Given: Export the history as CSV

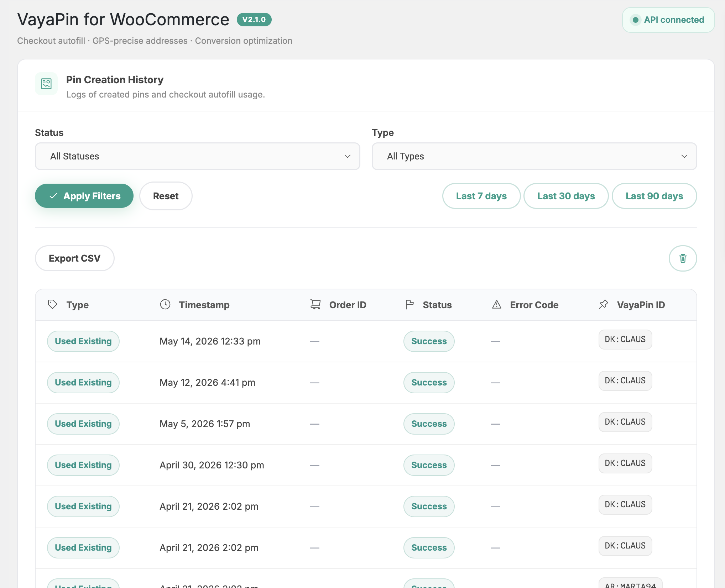Looking at the screenshot, I should click(75, 258).
